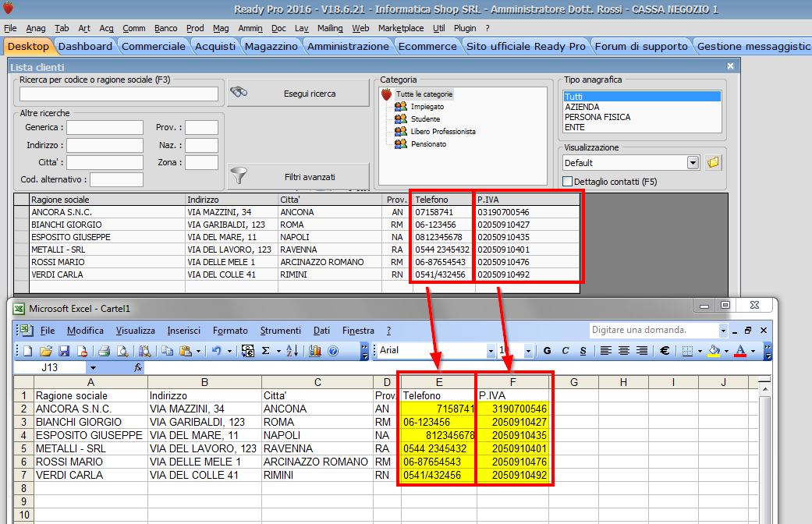Open a file with Excel's folder icon
812x524 pixels.
coord(45,351)
